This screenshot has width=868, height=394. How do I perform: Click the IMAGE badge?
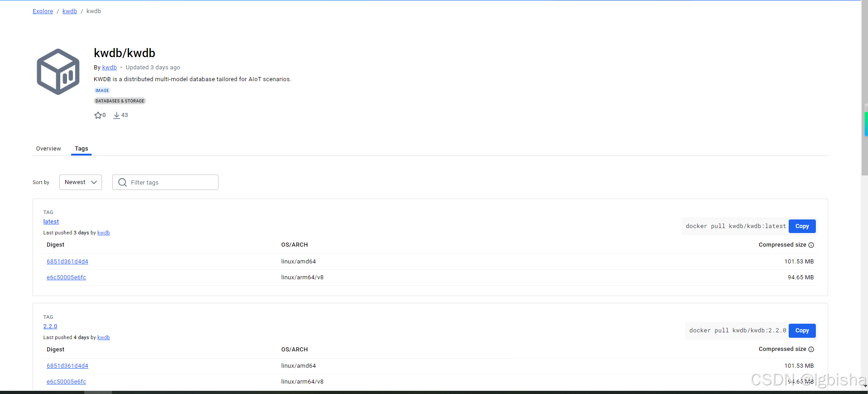pyautogui.click(x=102, y=91)
